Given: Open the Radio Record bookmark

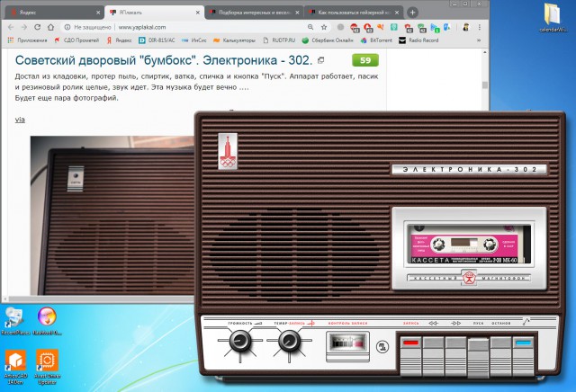Looking at the screenshot, I should [418, 40].
